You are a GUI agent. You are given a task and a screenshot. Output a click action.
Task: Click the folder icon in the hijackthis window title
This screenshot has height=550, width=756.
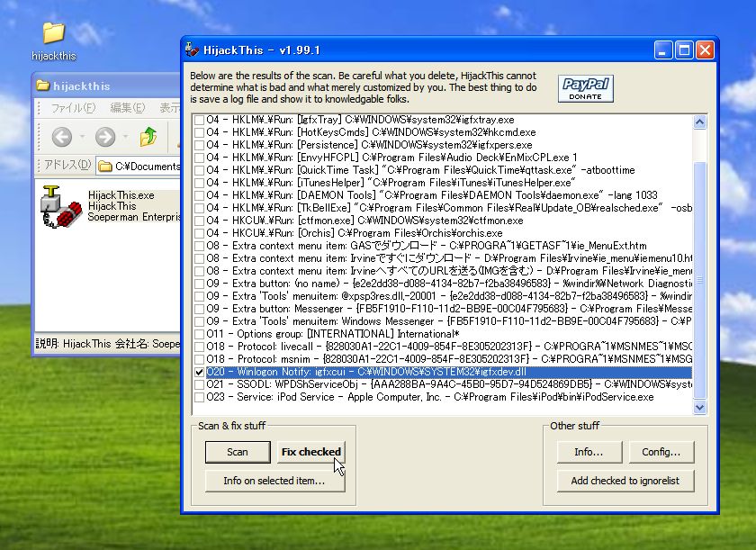click(x=43, y=86)
